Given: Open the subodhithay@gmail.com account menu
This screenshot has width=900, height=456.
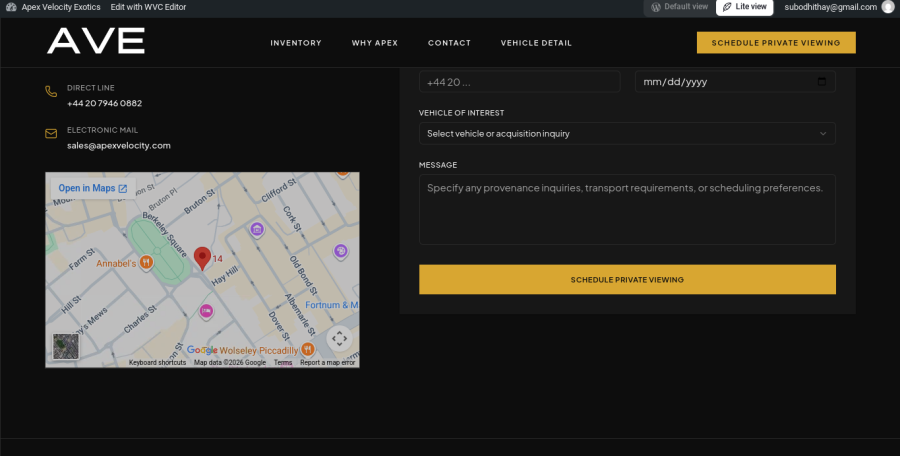Looking at the screenshot, I should [831, 7].
